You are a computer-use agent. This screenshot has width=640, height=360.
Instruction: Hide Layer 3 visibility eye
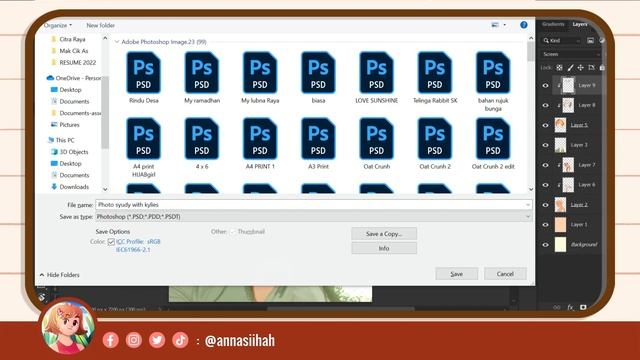(545, 145)
